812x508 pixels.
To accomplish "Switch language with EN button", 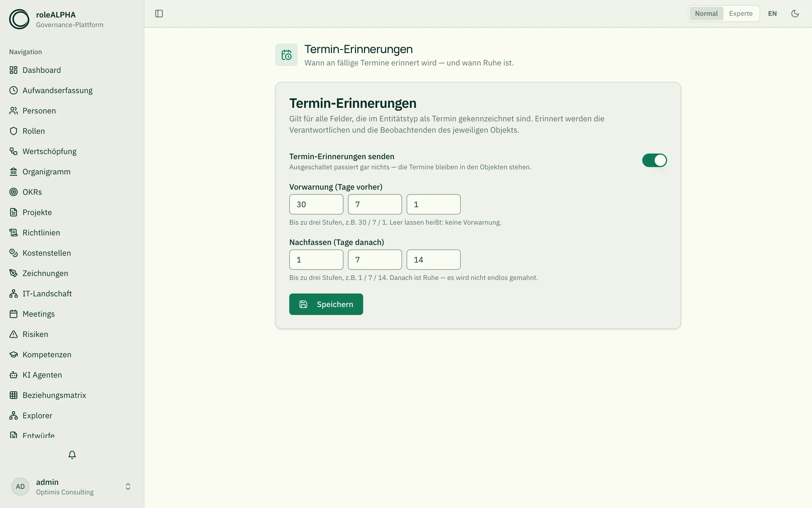I will pos(773,14).
